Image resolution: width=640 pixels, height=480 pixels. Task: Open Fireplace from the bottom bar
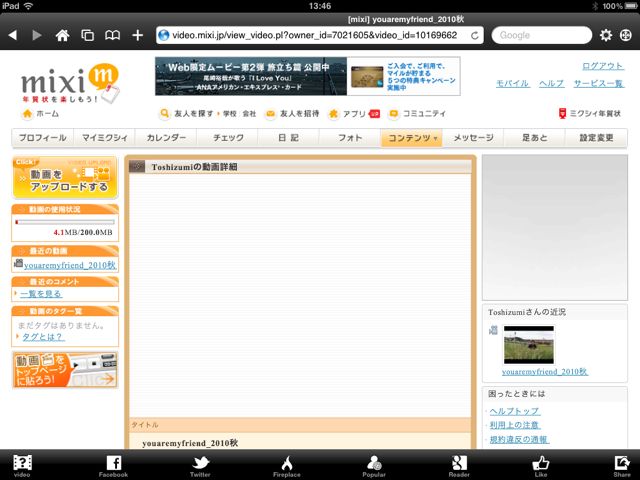287,466
